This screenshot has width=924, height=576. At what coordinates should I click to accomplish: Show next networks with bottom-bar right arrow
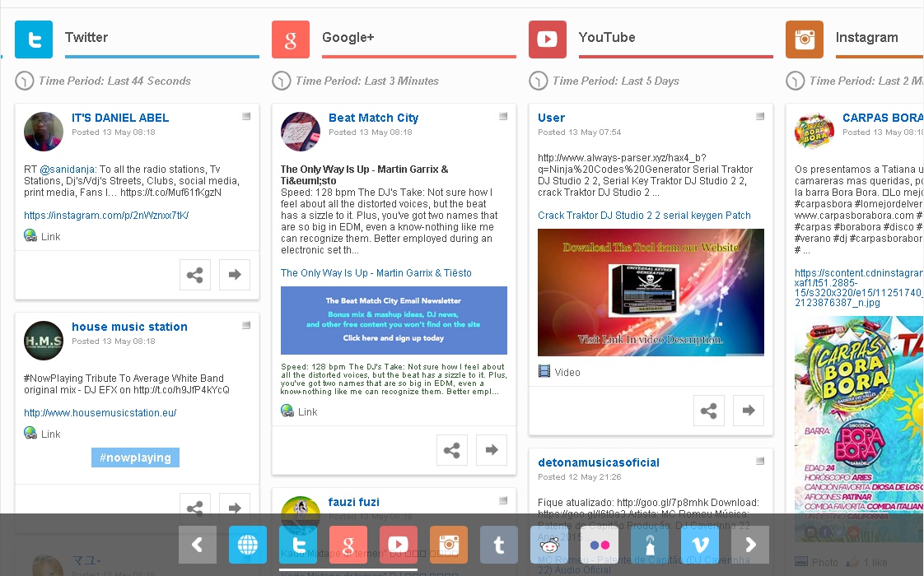[x=750, y=545]
